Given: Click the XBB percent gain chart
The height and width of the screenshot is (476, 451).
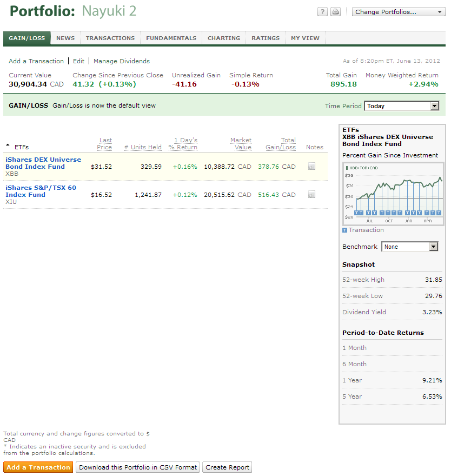Looking at the screenshot, I should 393,194.
